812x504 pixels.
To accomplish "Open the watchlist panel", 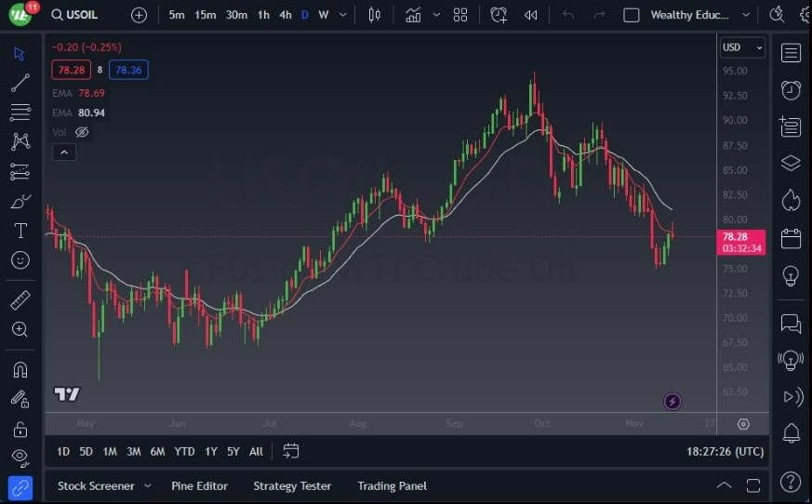I will pos(791,53).
